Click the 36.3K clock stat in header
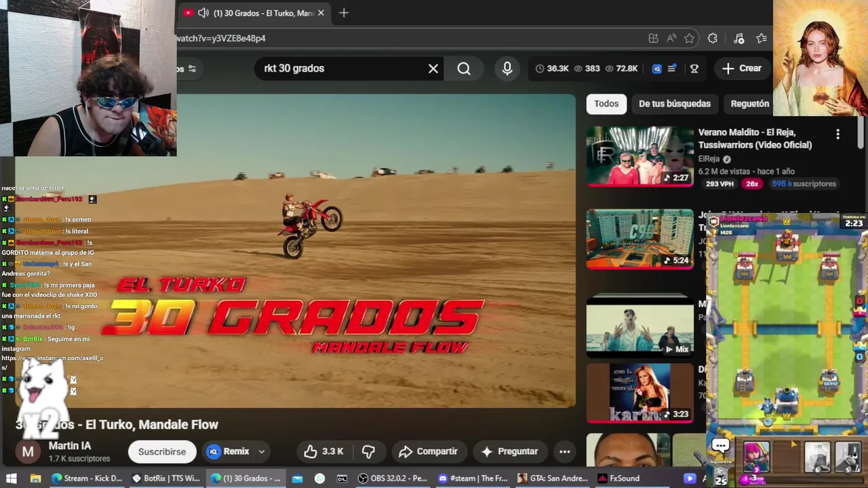 [552, 68]
